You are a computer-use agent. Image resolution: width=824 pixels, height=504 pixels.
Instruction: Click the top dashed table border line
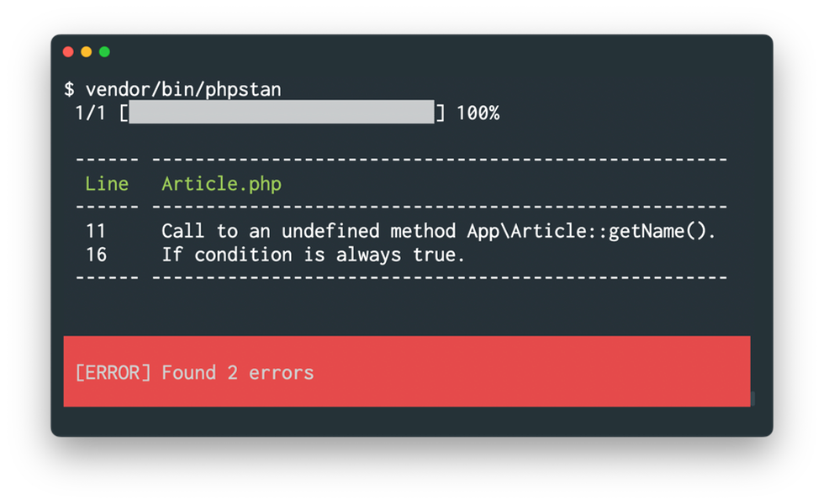coord(402,159)
